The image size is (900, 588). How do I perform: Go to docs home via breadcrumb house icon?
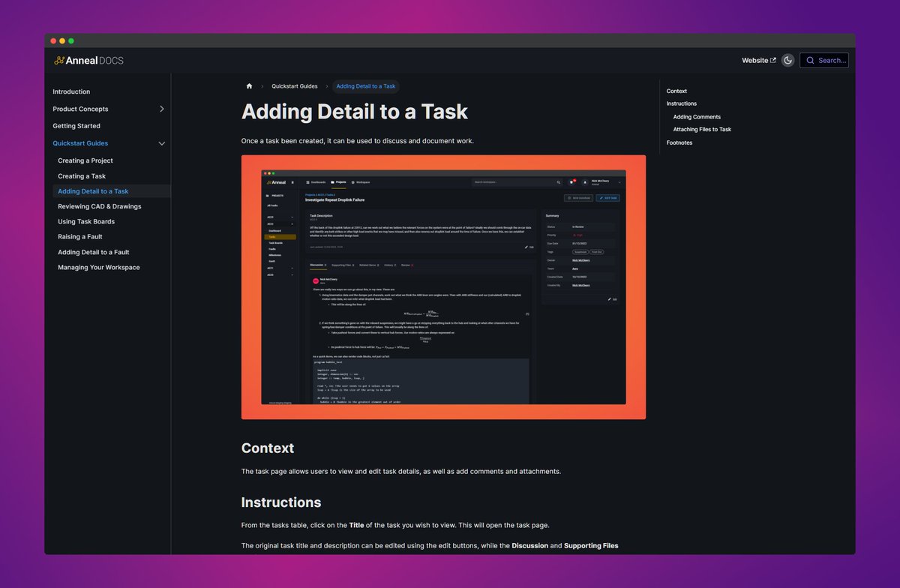[x=249, y=86]
